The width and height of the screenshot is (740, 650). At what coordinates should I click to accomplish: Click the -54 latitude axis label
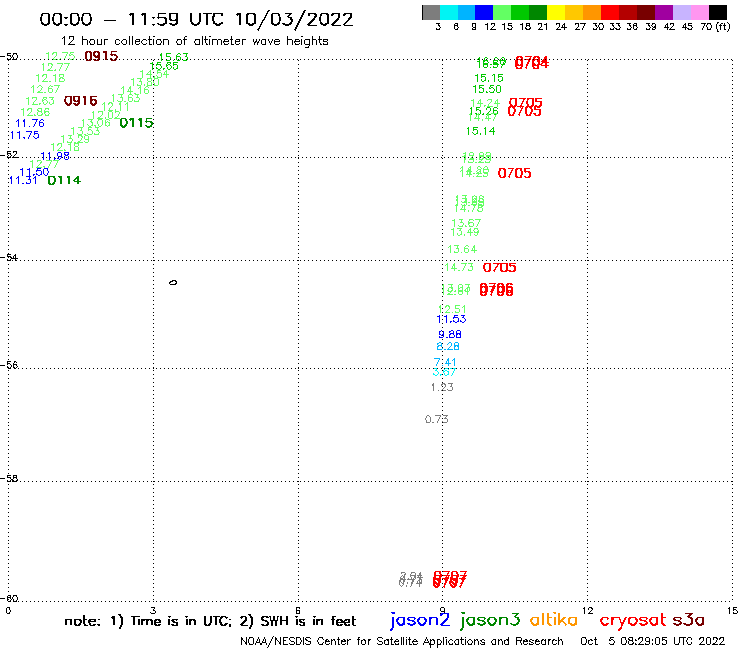[x=9, y=258]
